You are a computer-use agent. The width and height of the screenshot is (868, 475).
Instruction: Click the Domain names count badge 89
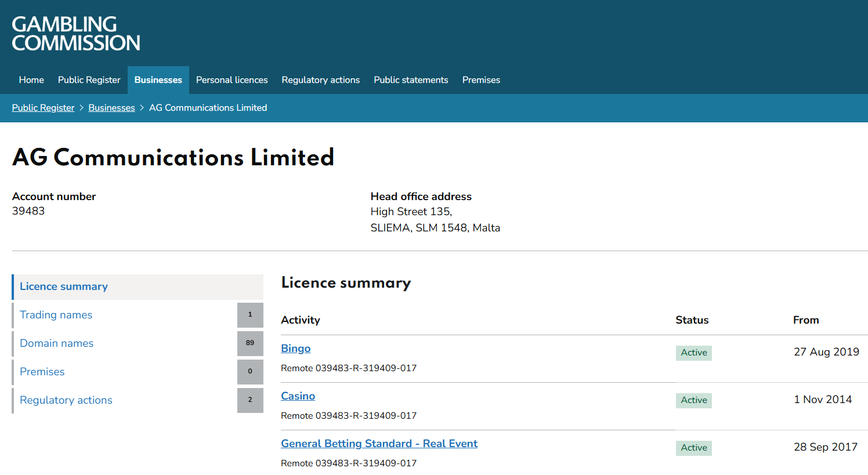point(250,343)
